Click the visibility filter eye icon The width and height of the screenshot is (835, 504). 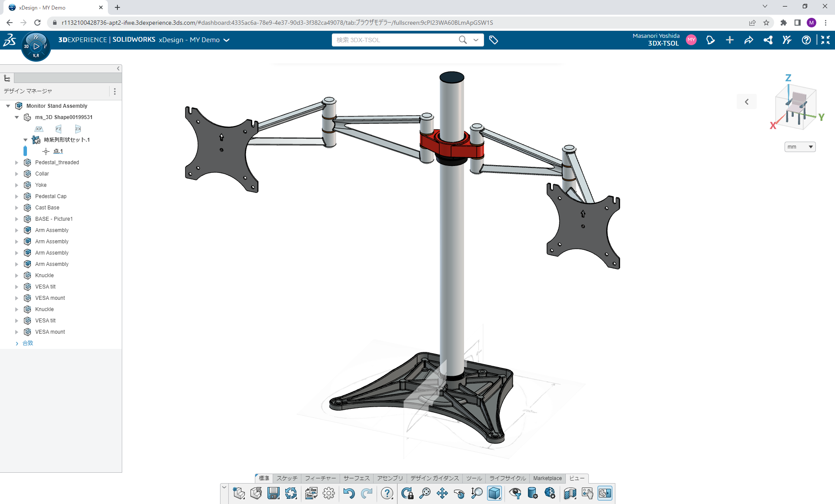(x=515, y=493)
